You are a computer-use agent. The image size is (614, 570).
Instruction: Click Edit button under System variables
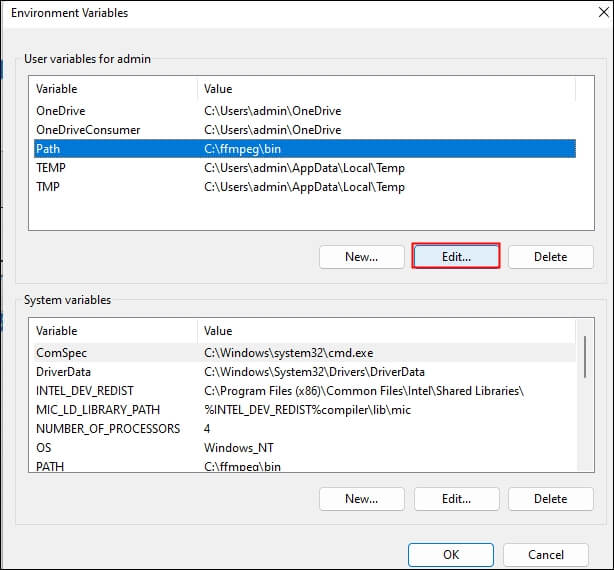click(x=455, y=498)
